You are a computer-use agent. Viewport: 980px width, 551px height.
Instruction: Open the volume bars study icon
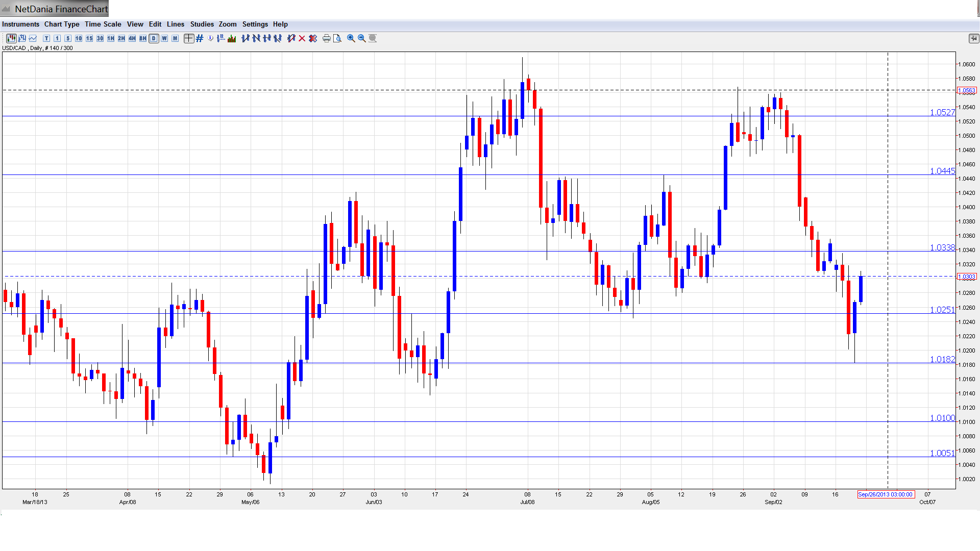[232, 38]
